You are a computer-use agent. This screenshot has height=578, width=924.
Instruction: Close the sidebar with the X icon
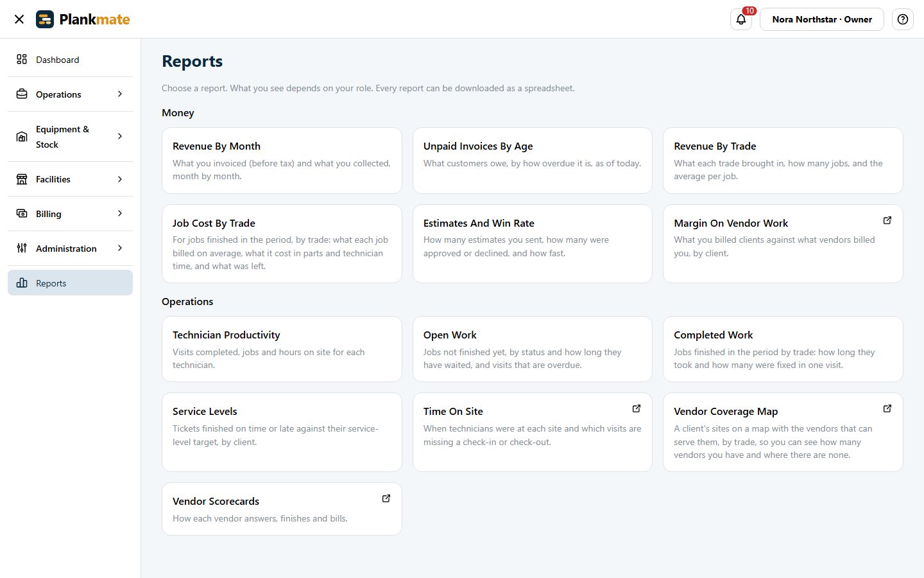(x=19, y=19)
